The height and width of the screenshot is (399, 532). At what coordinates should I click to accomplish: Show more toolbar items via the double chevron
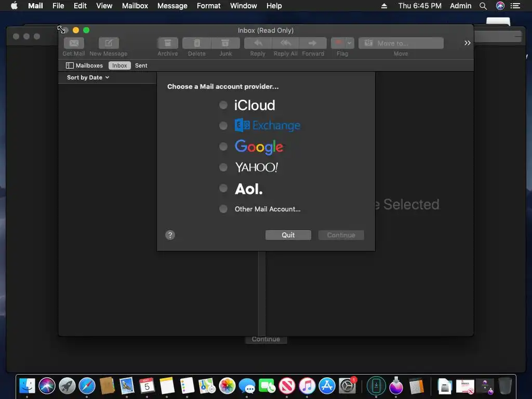(x=467, y=43)
